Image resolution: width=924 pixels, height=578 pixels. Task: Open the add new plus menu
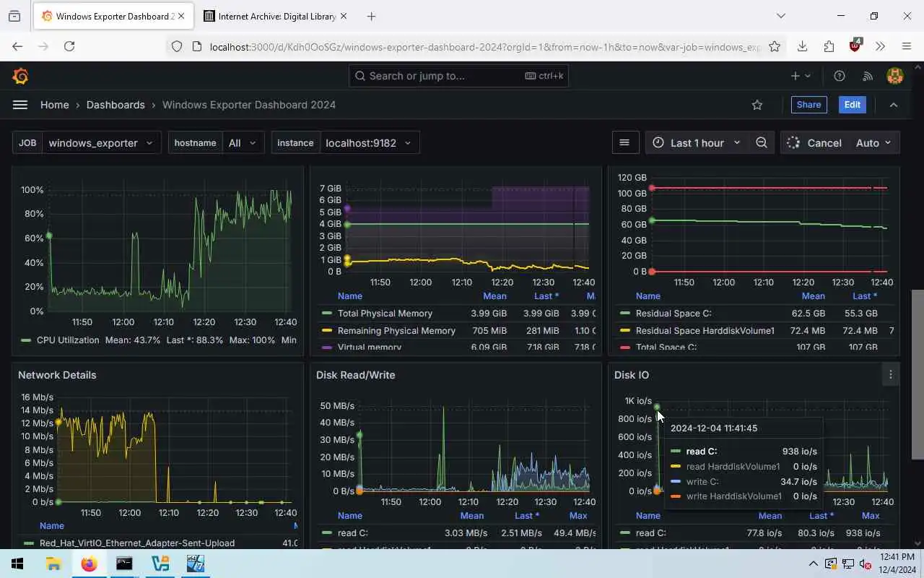pyautogui.click(x=801, y=76)
